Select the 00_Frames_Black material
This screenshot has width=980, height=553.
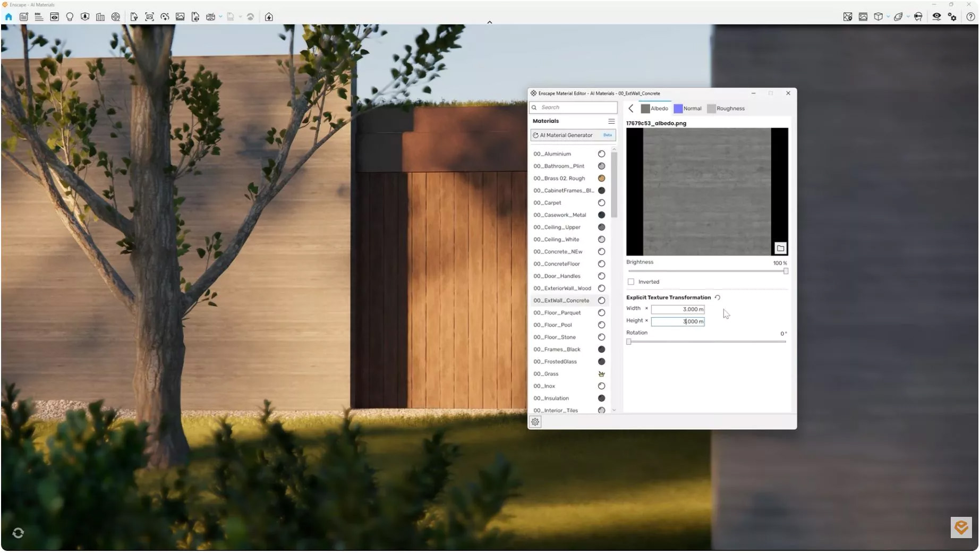point(569,350)
